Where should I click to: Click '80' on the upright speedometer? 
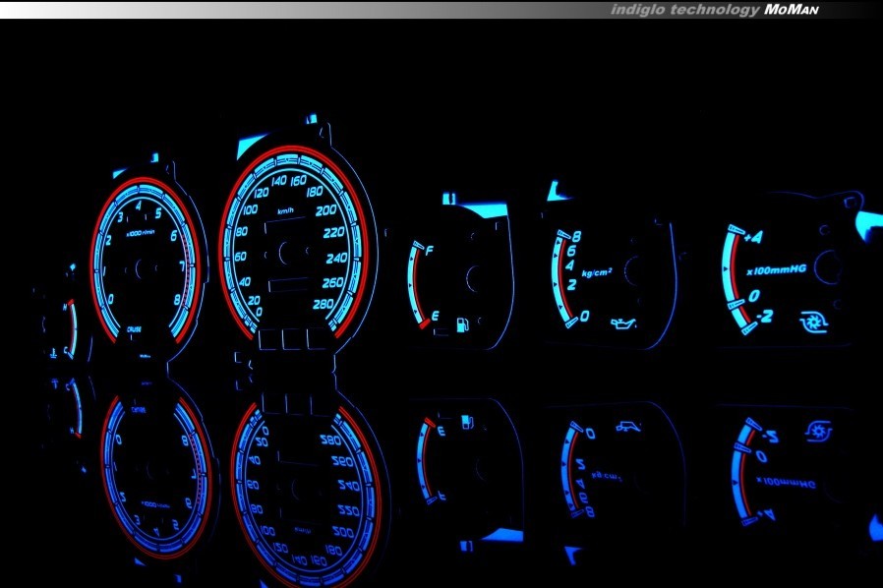pos(242,231)
